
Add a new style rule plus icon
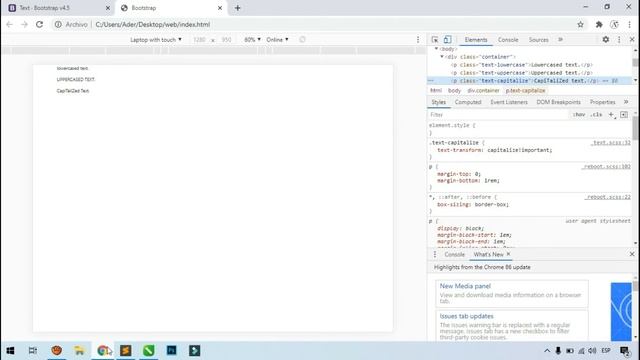(611, 115)
